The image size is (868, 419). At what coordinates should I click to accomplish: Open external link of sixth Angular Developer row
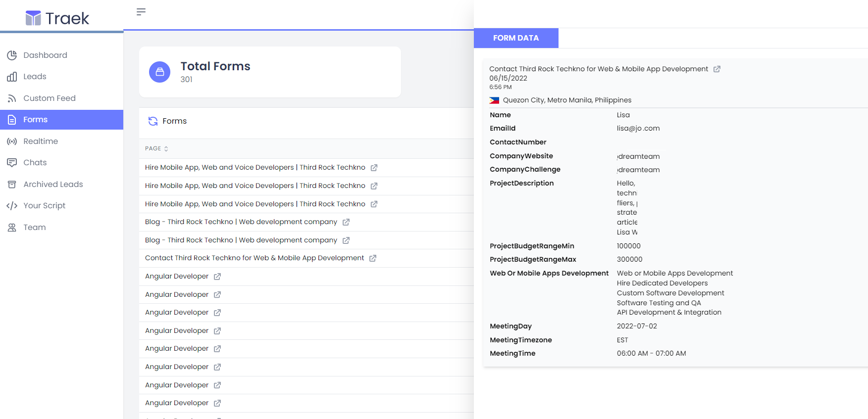point(217,367)
